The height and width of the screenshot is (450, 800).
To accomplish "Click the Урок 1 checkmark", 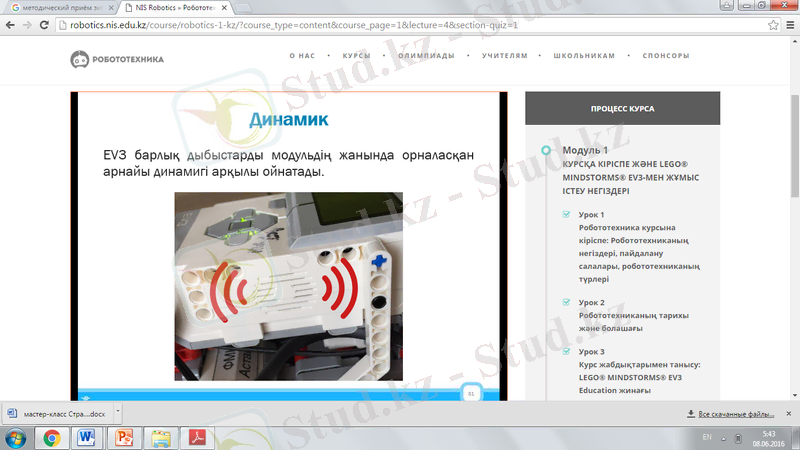I will click(x=567, y=215).
